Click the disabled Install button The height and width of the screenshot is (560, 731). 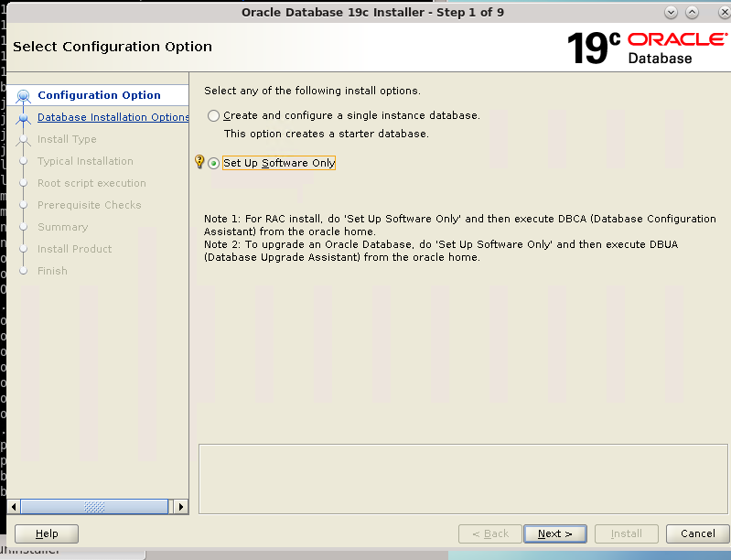pos(626,533)
